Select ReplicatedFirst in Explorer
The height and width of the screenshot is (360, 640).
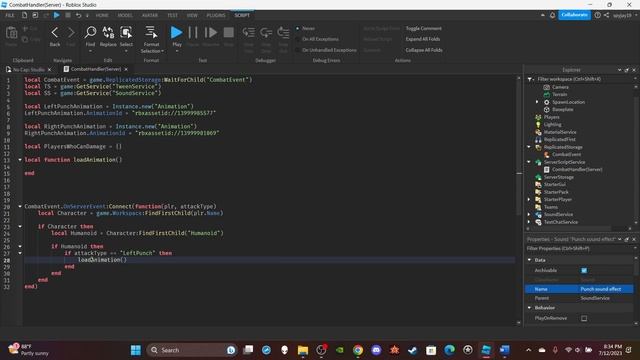pos(559,140)
